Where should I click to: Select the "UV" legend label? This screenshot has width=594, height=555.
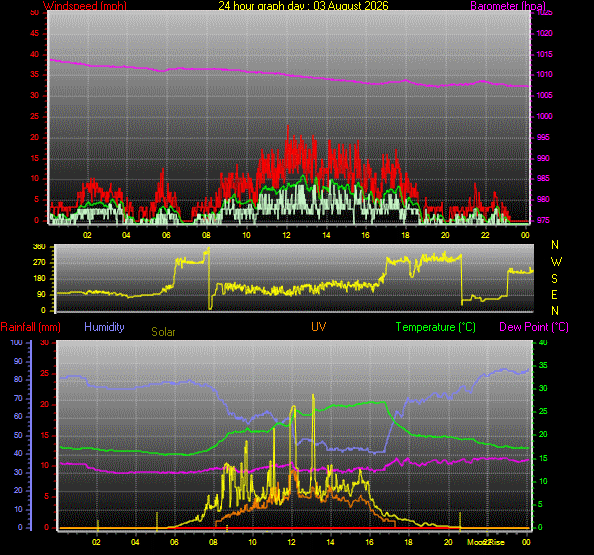(318, 327)
